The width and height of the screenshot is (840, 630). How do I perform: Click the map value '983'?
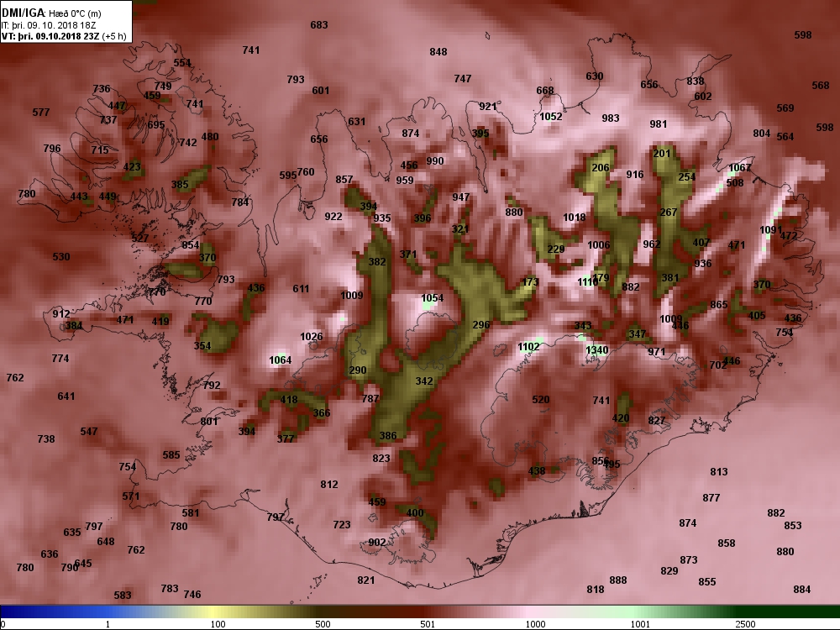610,118
